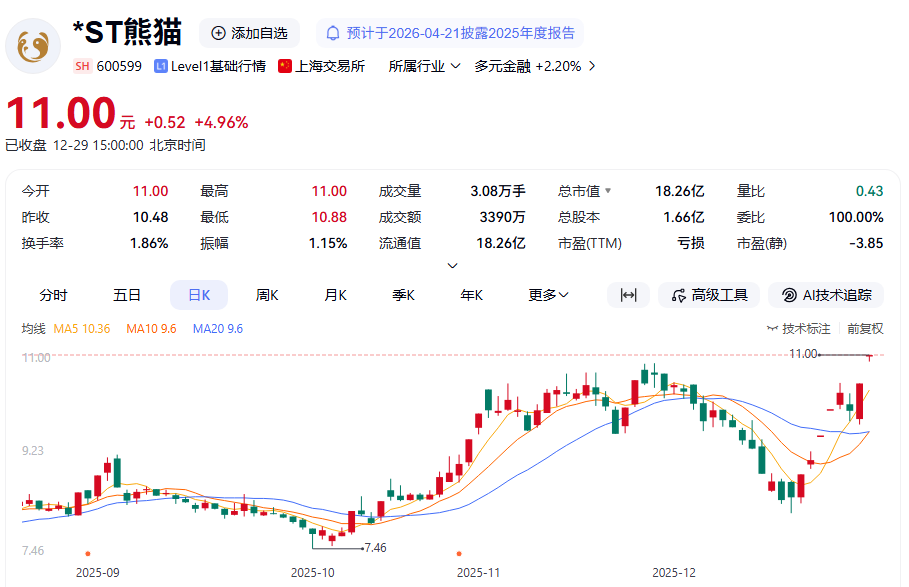
Task: Select the 前复权 price adjustment option
Action: pos(864,327)
